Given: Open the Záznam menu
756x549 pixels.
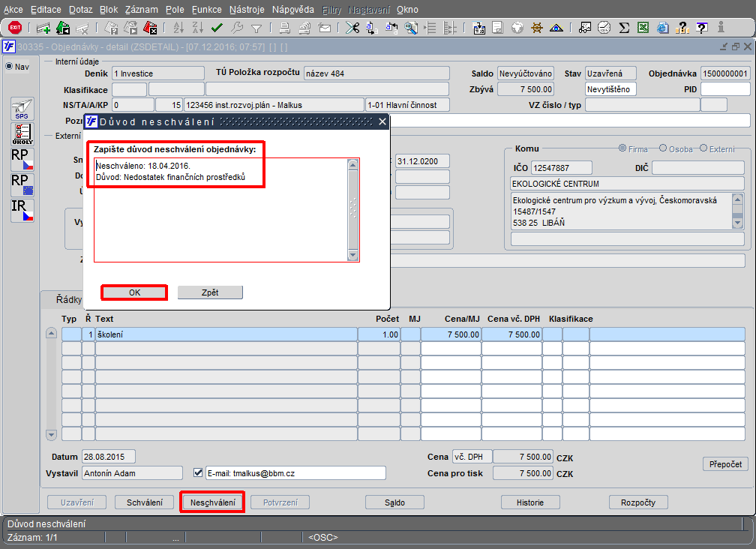Looking at the screenshot, I should (x=141, y=10).
